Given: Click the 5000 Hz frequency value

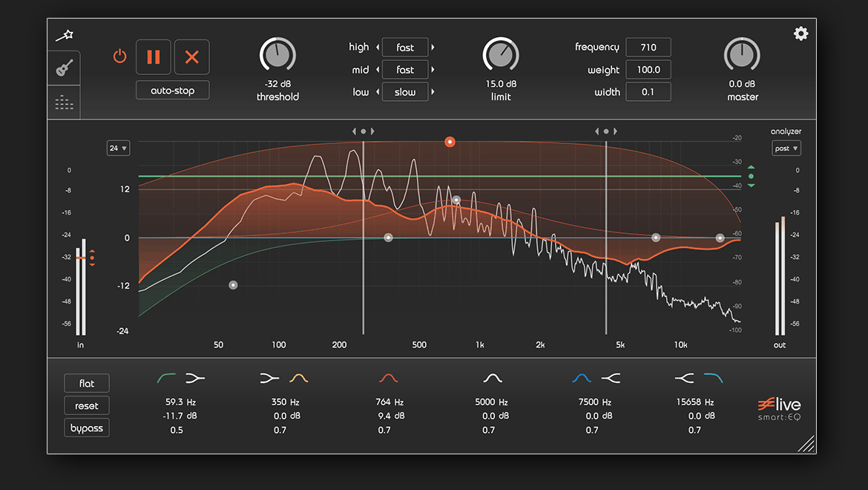Looking at the screenshot, I should click(492, 402).
